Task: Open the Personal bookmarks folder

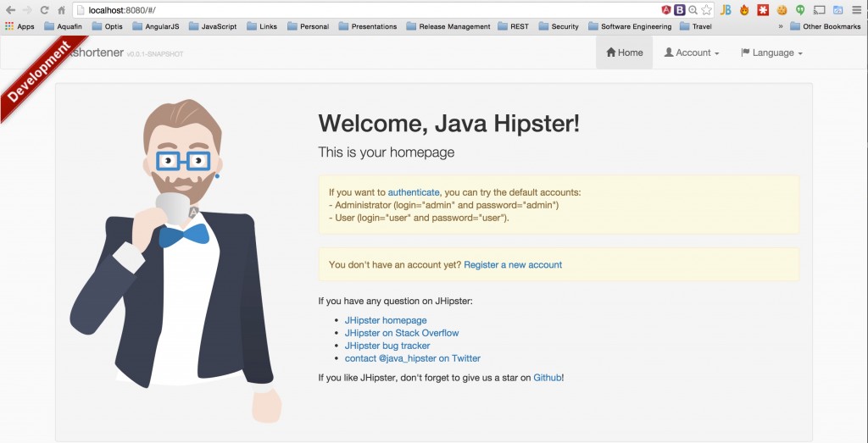Action: click(x=309, y=26)
